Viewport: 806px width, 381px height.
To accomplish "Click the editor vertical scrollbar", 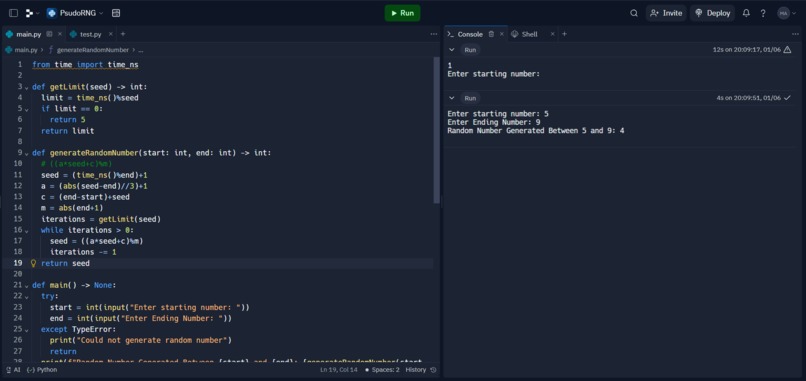I will point(437,129).
